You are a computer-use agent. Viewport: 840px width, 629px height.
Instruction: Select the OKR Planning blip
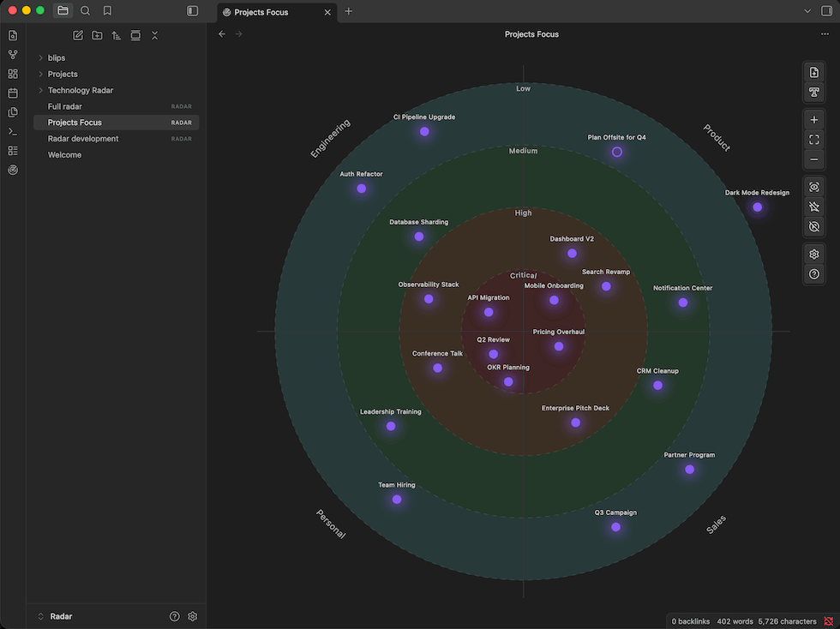click(508, 381)
